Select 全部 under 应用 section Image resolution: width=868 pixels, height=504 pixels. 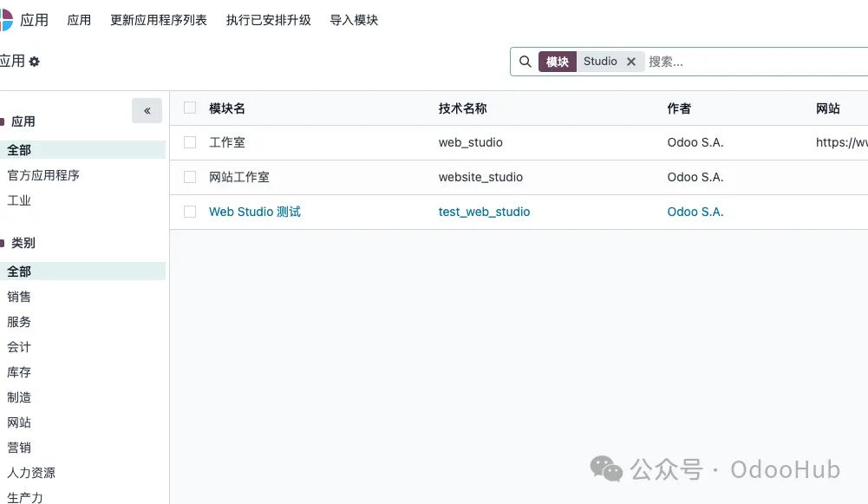(82, 149)
